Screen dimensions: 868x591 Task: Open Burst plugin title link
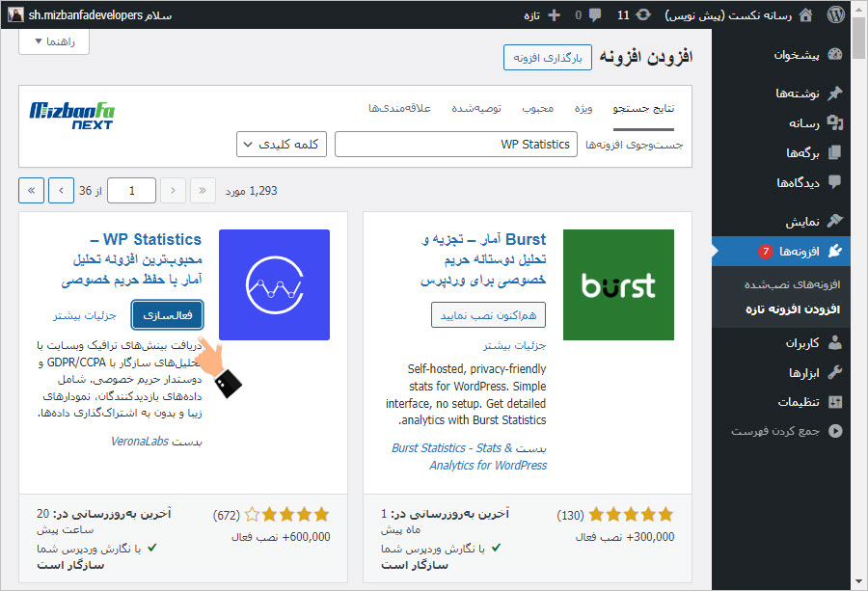pos(483,259)
